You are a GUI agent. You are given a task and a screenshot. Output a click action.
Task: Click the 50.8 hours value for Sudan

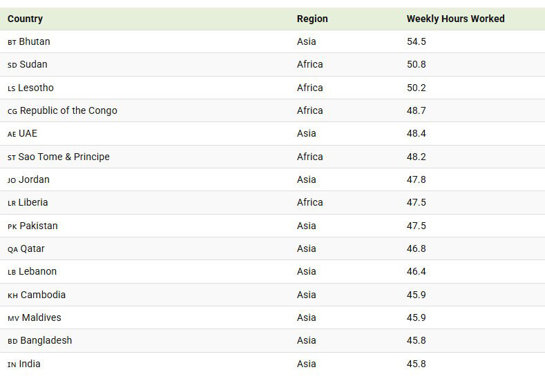tap(417, 64)
